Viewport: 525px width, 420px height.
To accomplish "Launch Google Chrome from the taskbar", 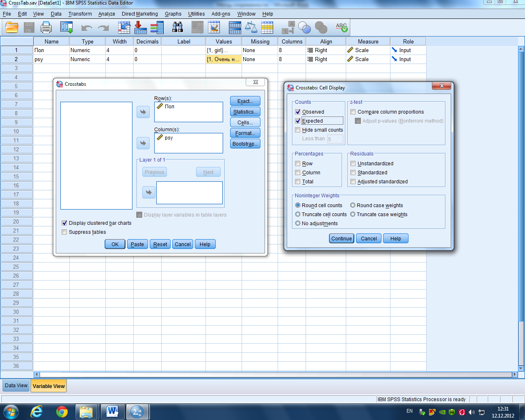I will point(62,411).
